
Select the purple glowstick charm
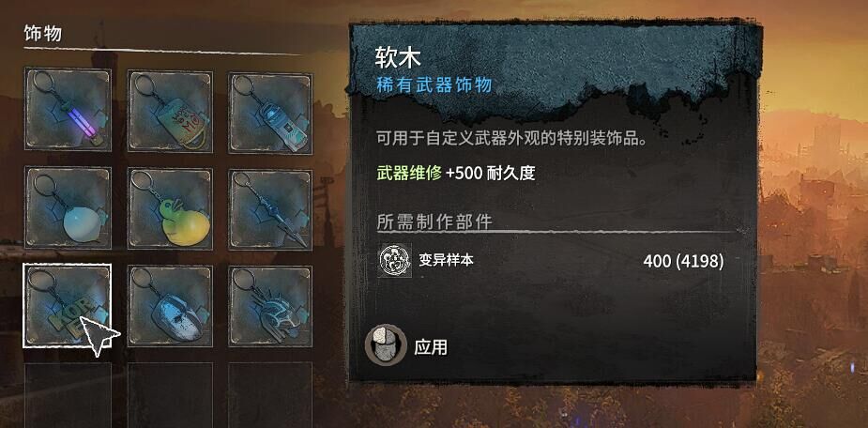coord(68,110)
